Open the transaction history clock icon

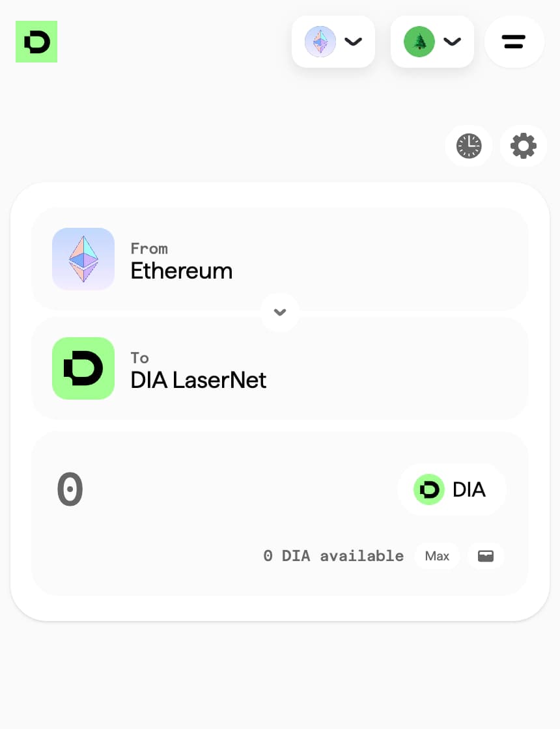coord(469,146)
